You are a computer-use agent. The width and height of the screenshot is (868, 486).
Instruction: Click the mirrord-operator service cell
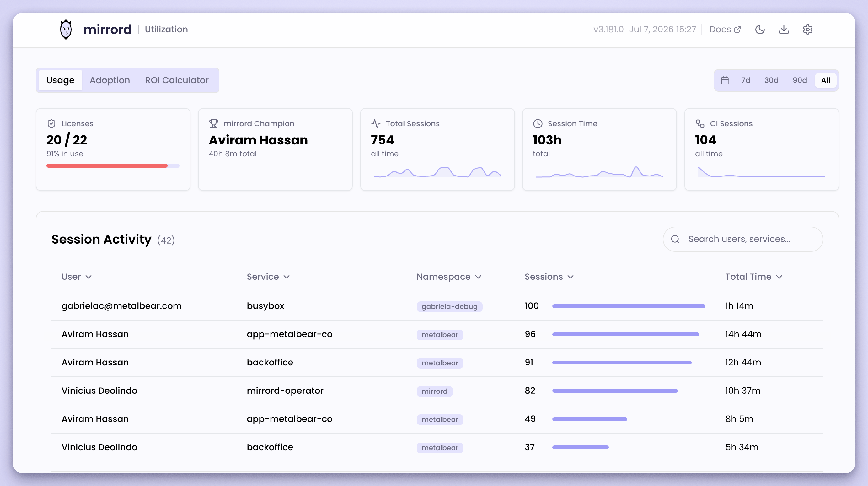pos(285,391)
